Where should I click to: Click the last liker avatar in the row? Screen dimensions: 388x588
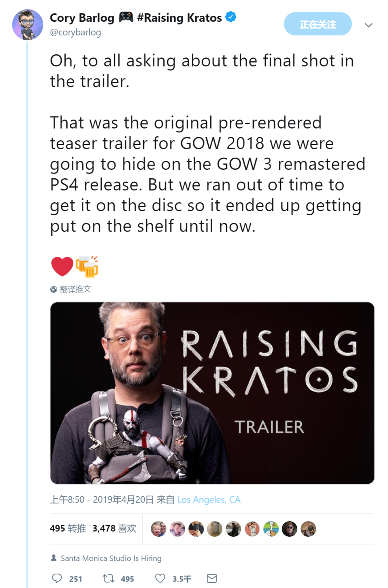pos(308,529)
